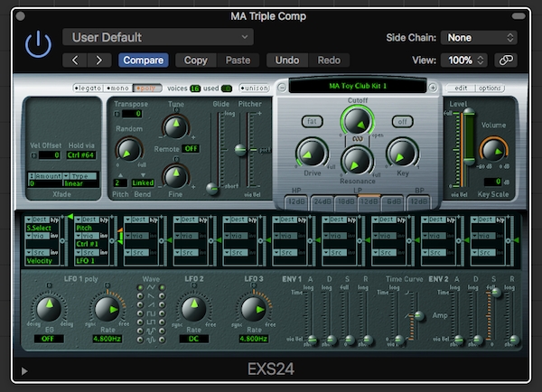Enable legato mode
Screen dimensions: 542x392
(88, 89)
